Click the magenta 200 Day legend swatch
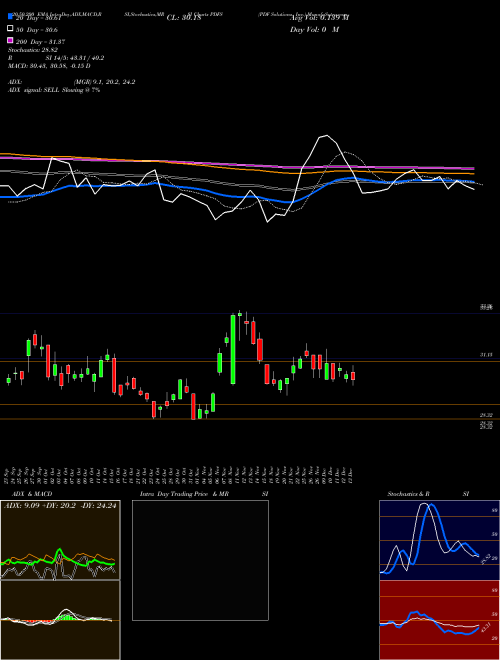 pyautogui.click(x=10, y=40)
